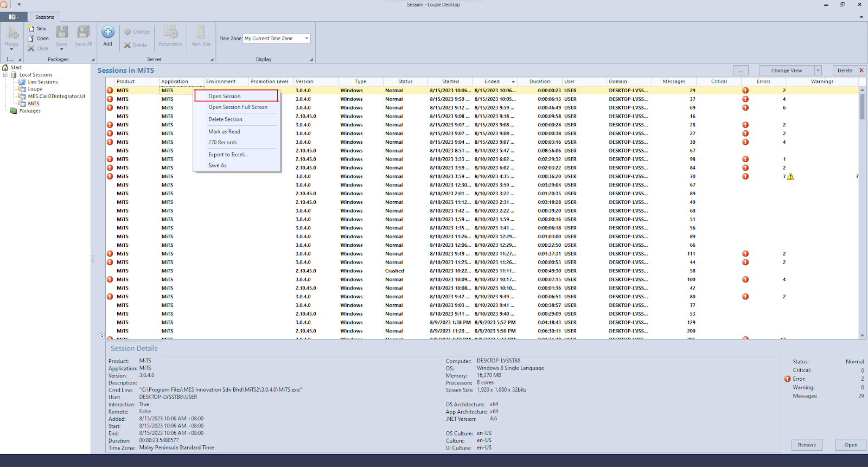
Task: Open the file menu button left of the Sessions tab
Action: (14, 17)
